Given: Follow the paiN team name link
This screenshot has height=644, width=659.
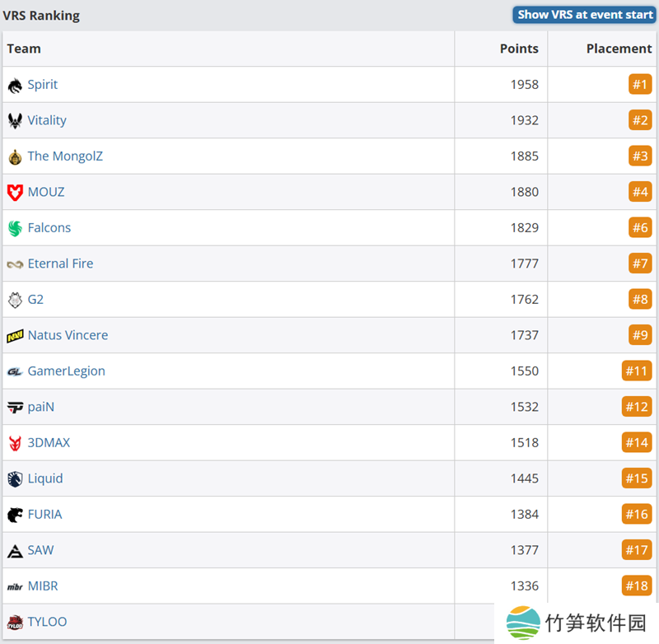Looking at the screenshot, I should click(x=41, y=407).
